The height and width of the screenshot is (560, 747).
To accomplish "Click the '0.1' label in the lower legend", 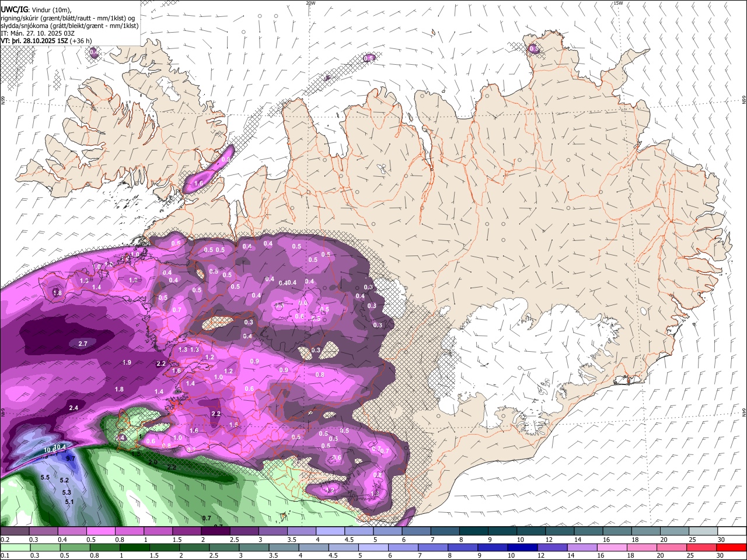I will click(5, 556).
